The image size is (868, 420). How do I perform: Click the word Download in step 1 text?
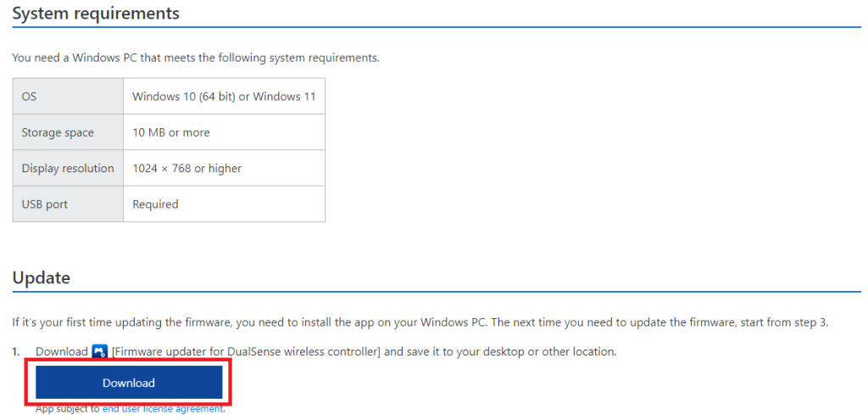[62, 351]
